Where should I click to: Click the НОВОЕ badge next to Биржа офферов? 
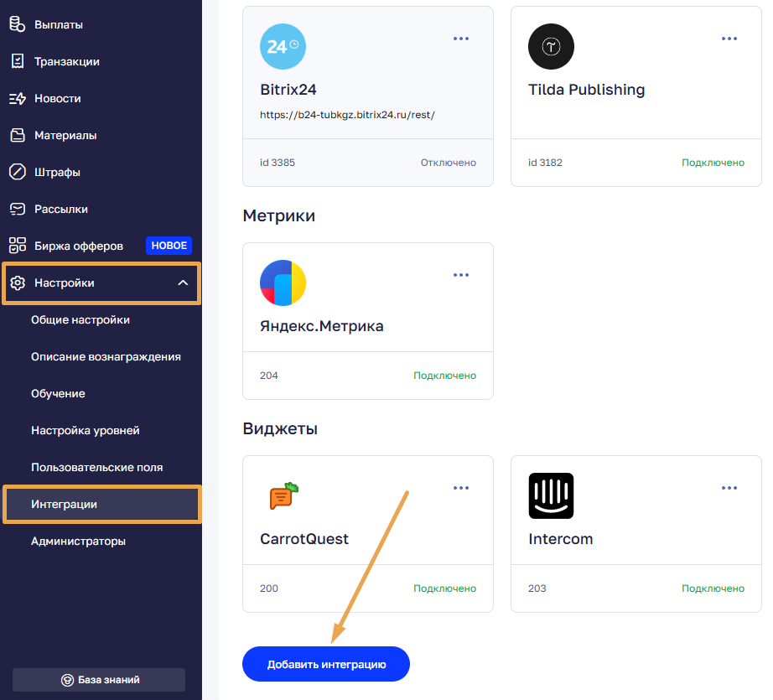[169, 246]
